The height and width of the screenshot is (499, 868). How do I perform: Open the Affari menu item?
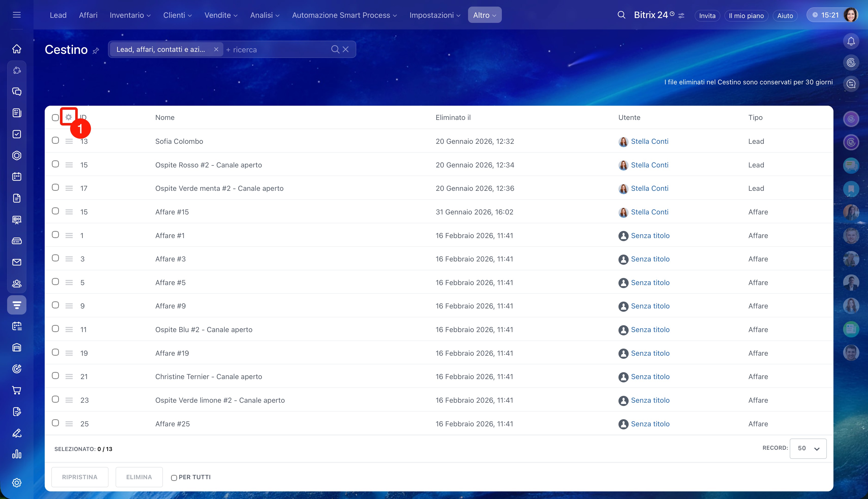[88, 15]
